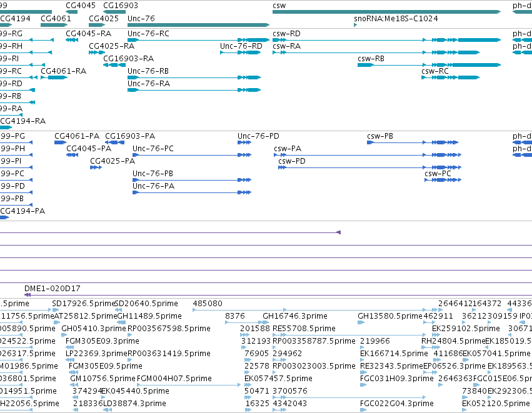This screenshot has height=413, width=532.
Task: Select transcript CG16903-RA
Action: [114, 65]
